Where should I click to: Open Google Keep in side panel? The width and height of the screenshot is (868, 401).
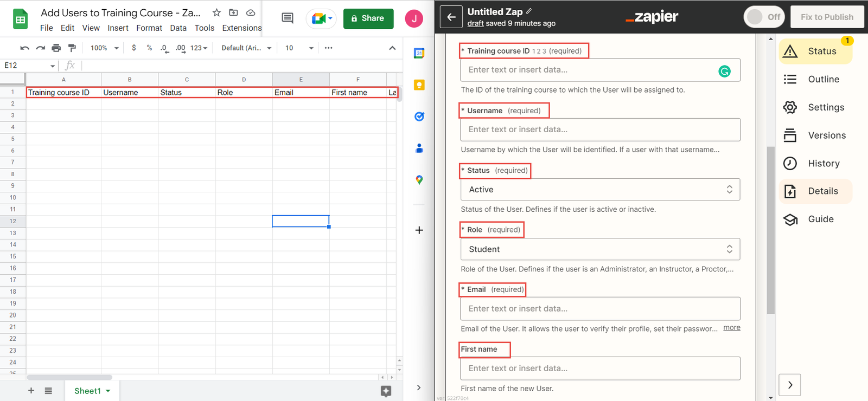tap(419, 85)
